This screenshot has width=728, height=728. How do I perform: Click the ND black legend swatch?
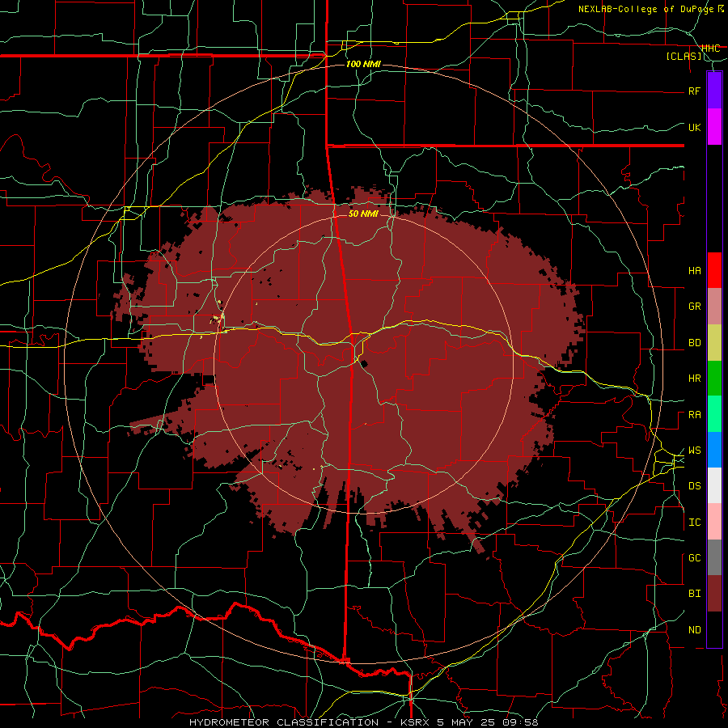click(x=714, y=629)
